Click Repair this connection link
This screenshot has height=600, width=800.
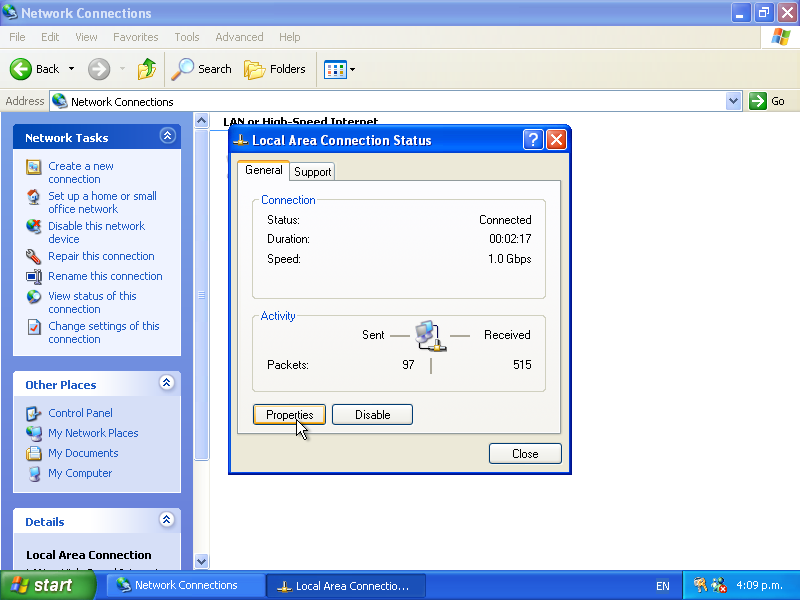point(101,256)
